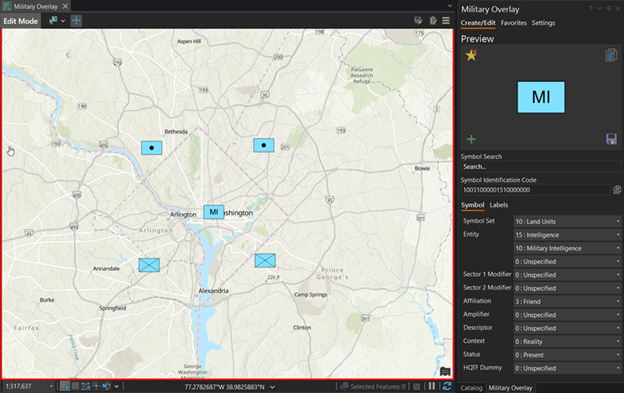Select the Military Overlay map view tab
The height and width of the screenshot is (393, 624).
pyautogui.click(x=36, y=6)
